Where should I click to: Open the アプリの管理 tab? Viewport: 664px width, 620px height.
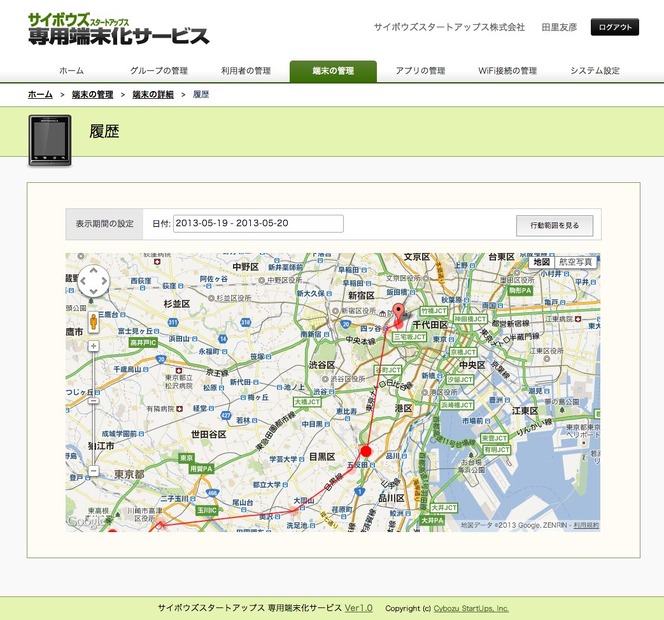point(421,71)
